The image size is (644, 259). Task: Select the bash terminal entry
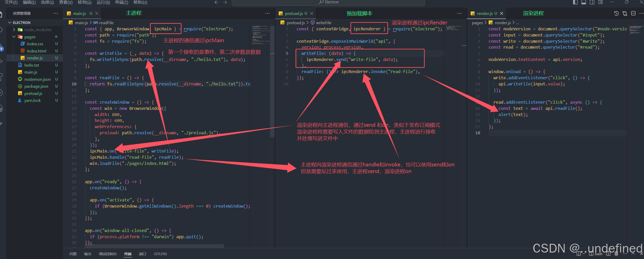click(596, 254)
